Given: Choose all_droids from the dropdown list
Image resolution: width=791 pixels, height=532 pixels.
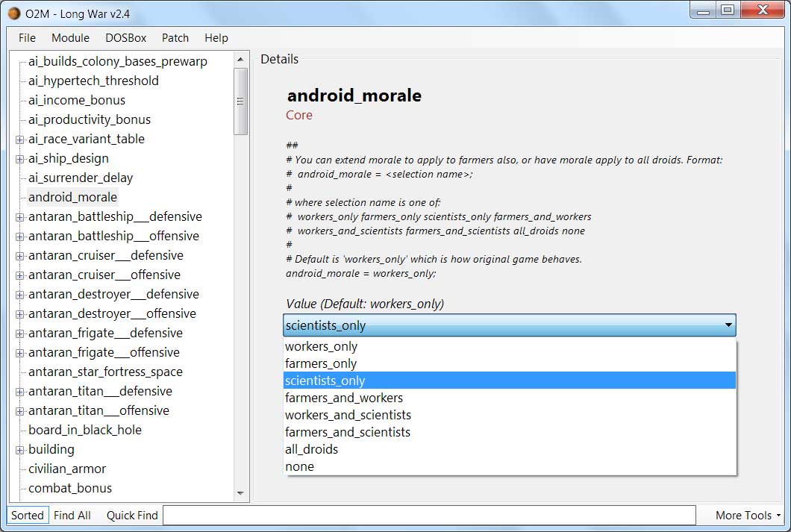Looking at the screenshot, I should coord(510,449).
